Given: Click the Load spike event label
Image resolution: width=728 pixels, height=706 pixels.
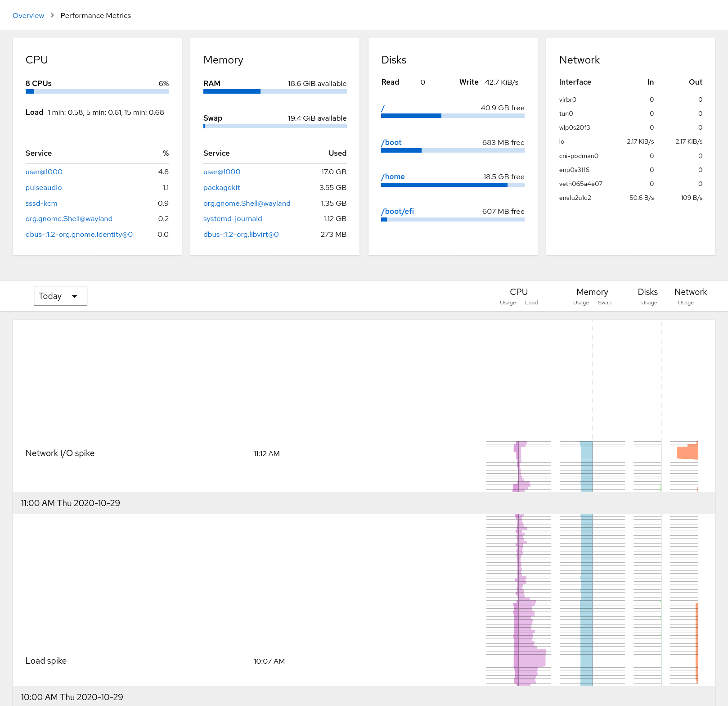Looking at the screenshot, I should click(46, 661).
